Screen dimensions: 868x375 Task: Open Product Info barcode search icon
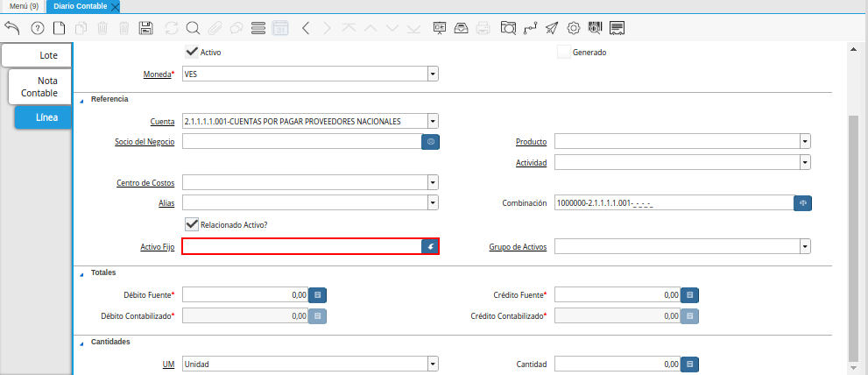tap(595, 28)
